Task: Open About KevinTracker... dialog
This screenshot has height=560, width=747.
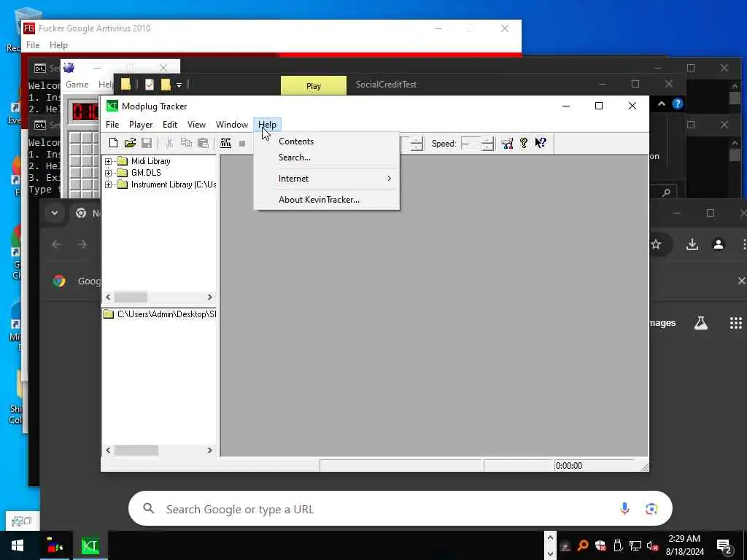Action: [326, 200]
